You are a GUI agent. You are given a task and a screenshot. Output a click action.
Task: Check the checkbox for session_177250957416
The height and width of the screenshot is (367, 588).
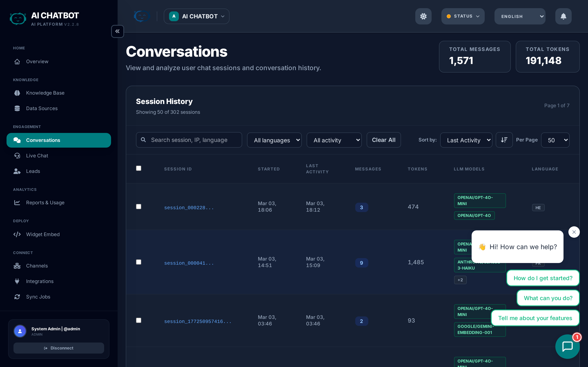point(139,320)
